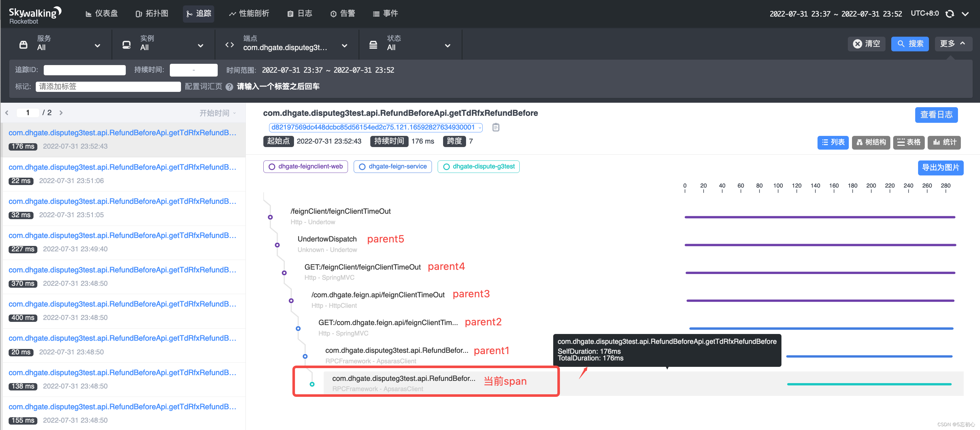Switch to 树结构 tree view

coord(871,143)
